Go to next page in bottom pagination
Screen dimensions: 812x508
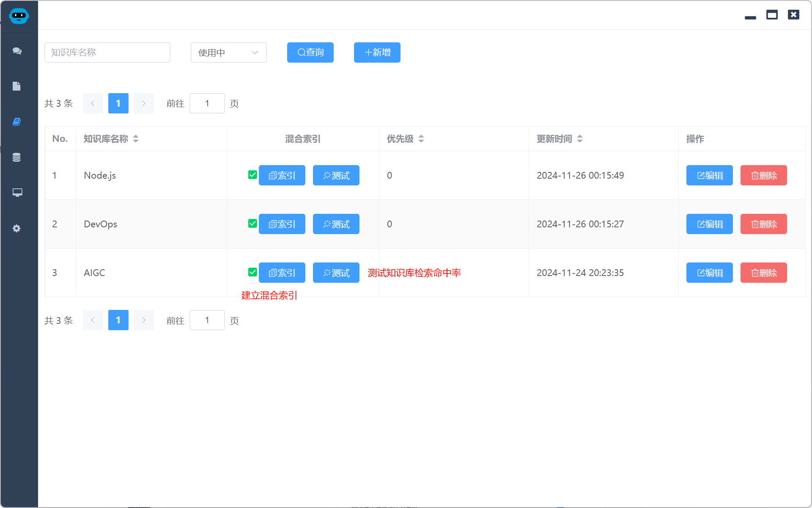144,320
